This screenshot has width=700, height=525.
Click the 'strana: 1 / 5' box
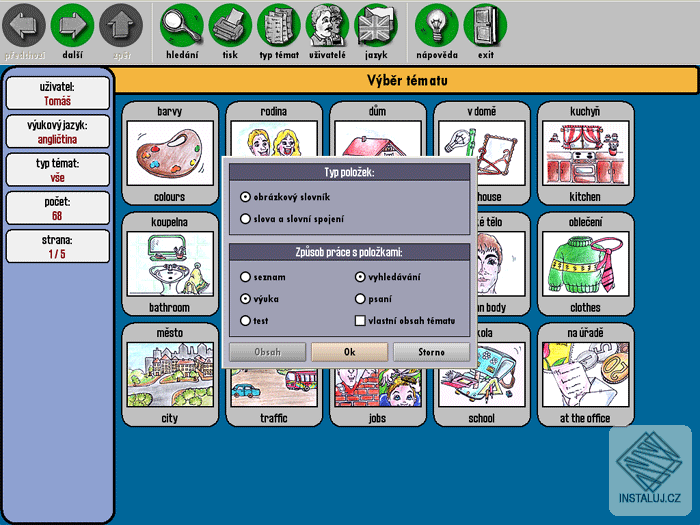pos(58,247)
